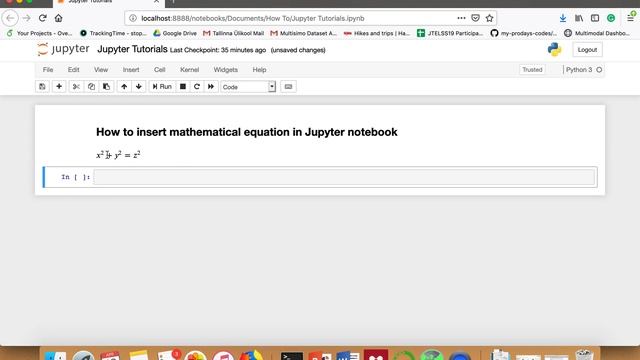This screenshot has height=360, width=640.
Task: Click the green extension icon in toolbar
Action: tap(611, 18)
